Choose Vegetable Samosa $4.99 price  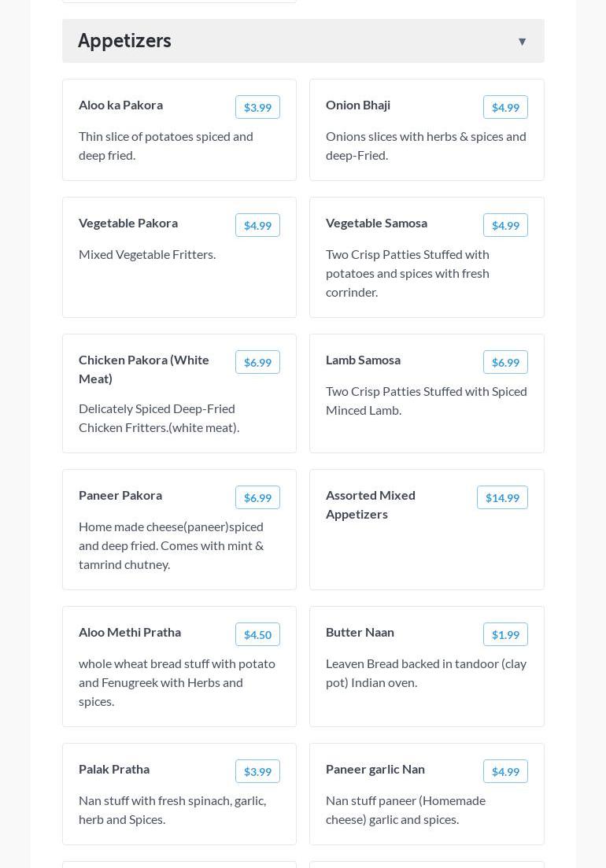(505, 226)
